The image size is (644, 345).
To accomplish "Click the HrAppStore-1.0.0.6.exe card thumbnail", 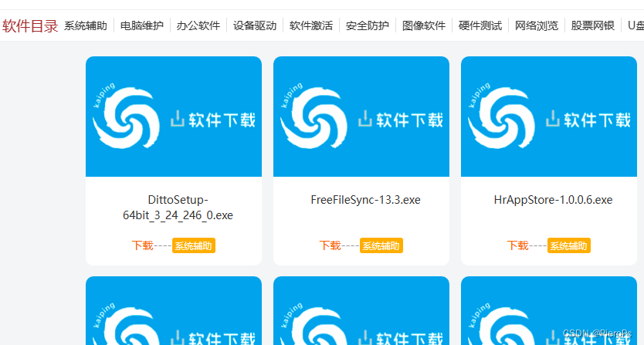I will pyautogui.click(x=549, y=117).
